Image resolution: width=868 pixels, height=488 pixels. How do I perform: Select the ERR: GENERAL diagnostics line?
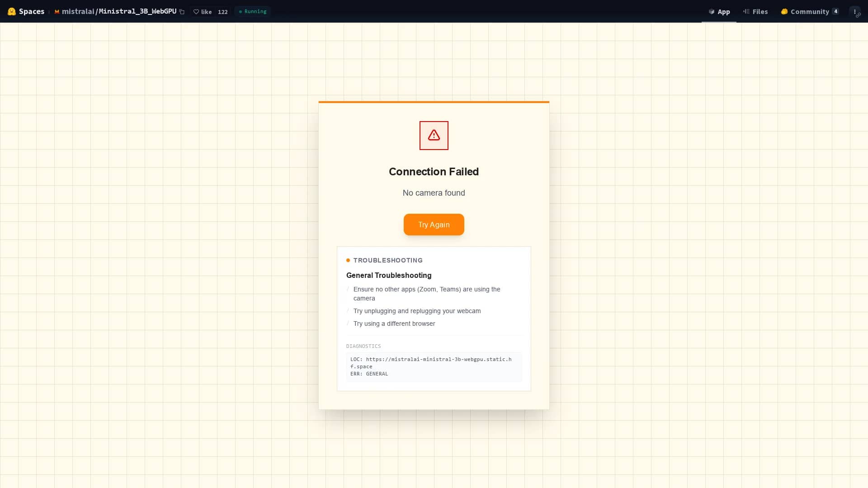point(369,374)
